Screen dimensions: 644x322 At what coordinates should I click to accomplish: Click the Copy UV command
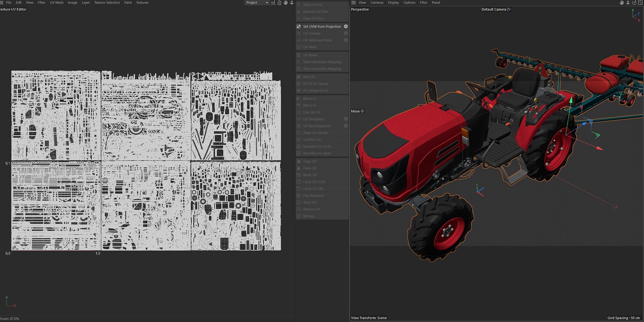(x=322, y=161)
